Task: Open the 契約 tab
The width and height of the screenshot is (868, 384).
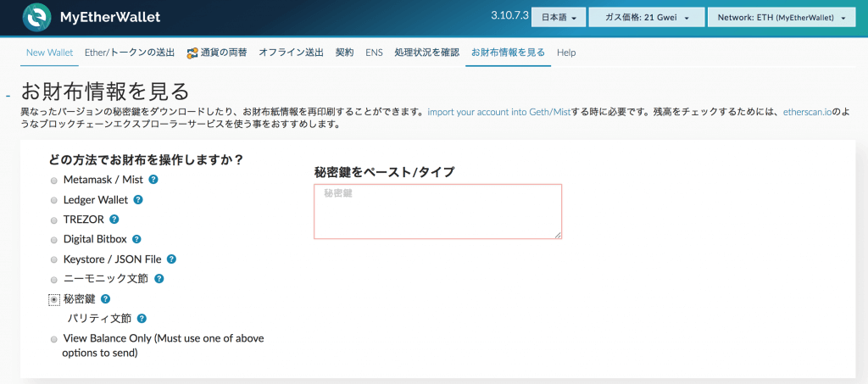Action: point(344,53)
